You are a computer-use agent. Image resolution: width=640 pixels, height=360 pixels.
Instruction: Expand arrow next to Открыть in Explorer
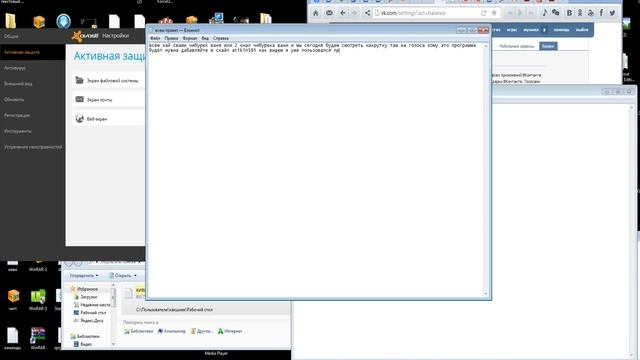coord(135,276)
